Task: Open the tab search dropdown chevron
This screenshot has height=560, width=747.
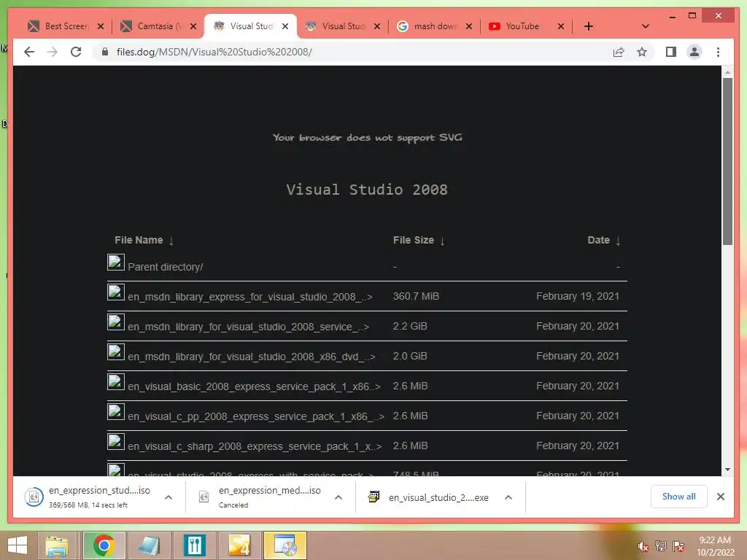Action: tap(645, 26)
